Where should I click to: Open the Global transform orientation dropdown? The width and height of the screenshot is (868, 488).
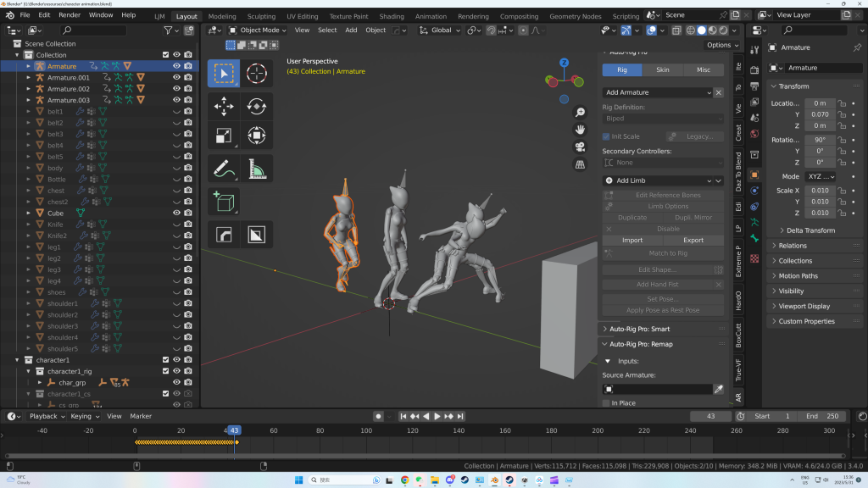pyautogui.click(x=440, y=30)
